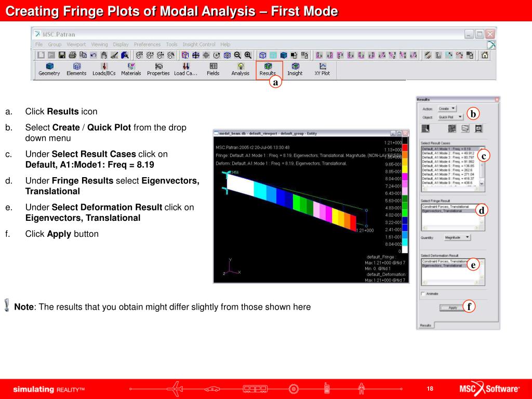
Task: Expand the Action Create dropdown
Action: click(x=447, y=109)
